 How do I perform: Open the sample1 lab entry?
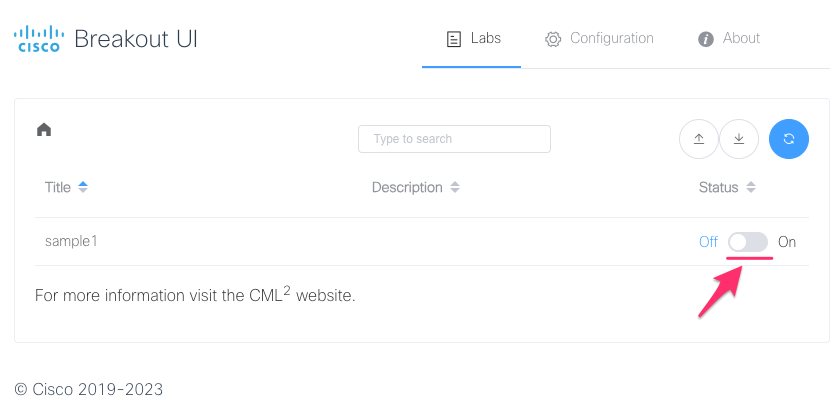pyautogui.click(x=71, y=242)
